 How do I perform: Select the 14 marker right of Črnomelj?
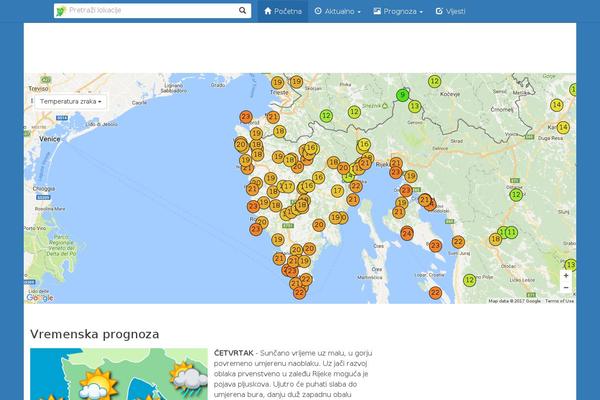557,105
